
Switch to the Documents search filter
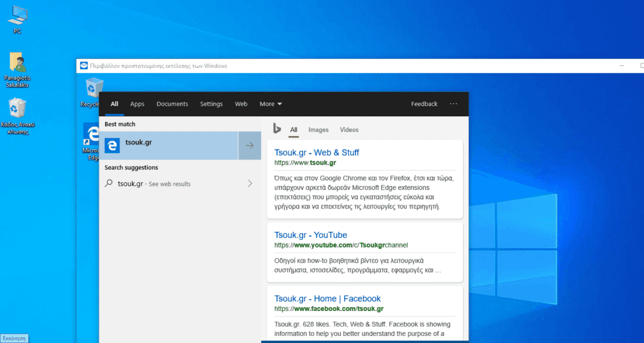point(172,104)
